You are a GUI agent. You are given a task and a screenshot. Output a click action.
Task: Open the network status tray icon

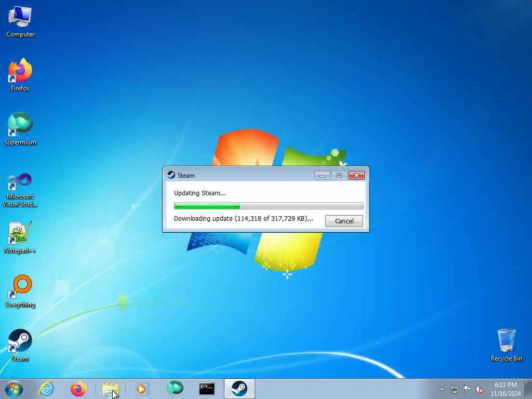pyautogui.click(x=454, y=389)
